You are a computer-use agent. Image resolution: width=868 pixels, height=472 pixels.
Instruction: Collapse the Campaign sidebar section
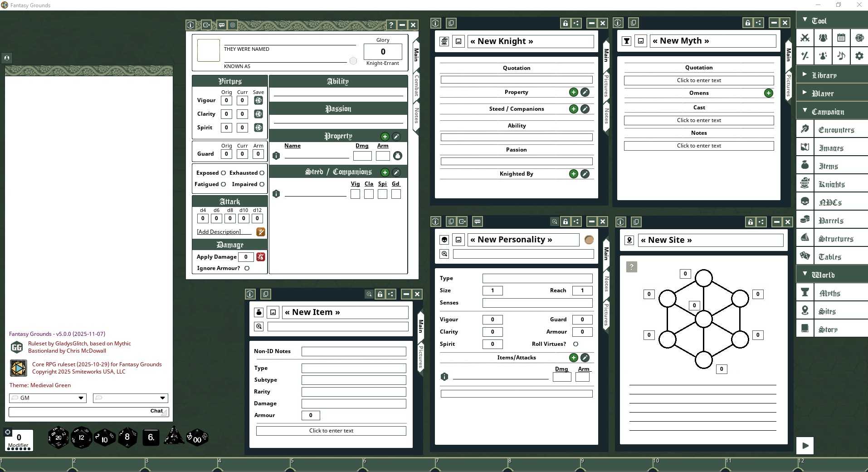[832, 111]
